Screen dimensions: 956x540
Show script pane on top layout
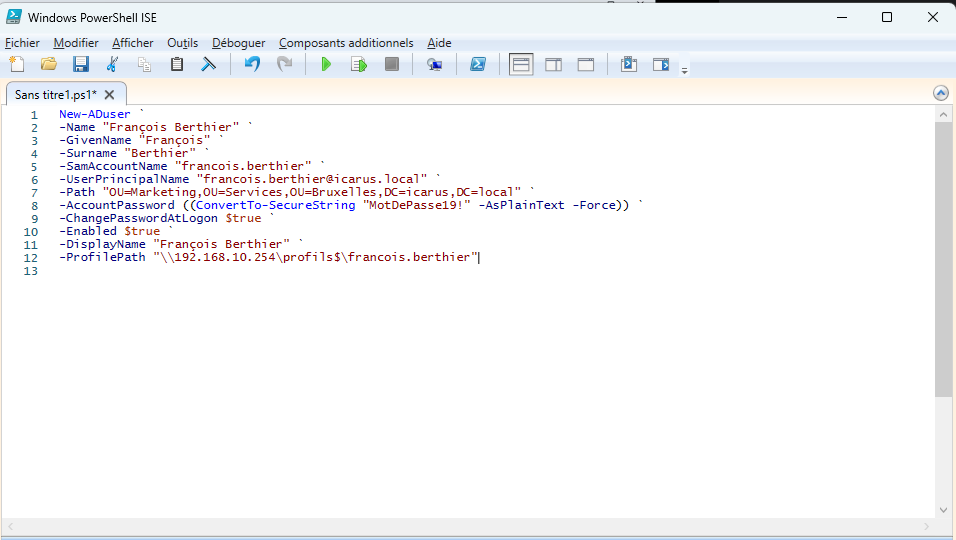point(521,64)
